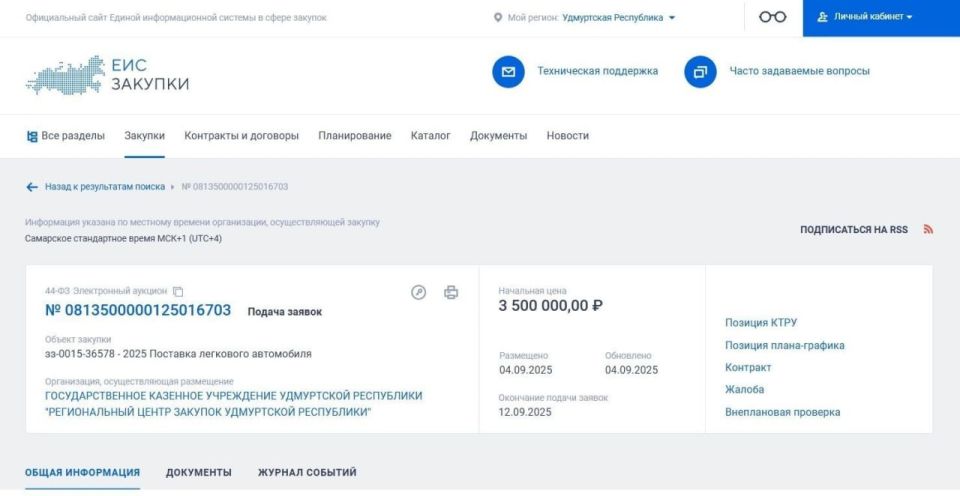Switch to the Документы tab
Viewport: 960px width, 496px height.
coord(198,472)
